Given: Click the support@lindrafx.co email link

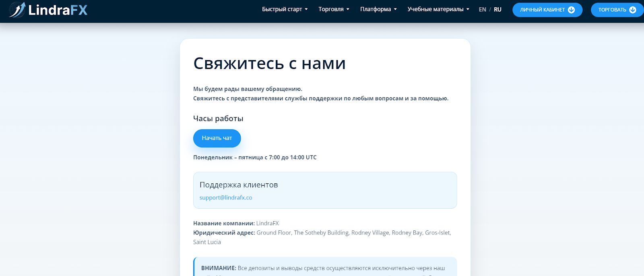Looking at the screenshot, I should pyautogui.click(x=226, y=197).
